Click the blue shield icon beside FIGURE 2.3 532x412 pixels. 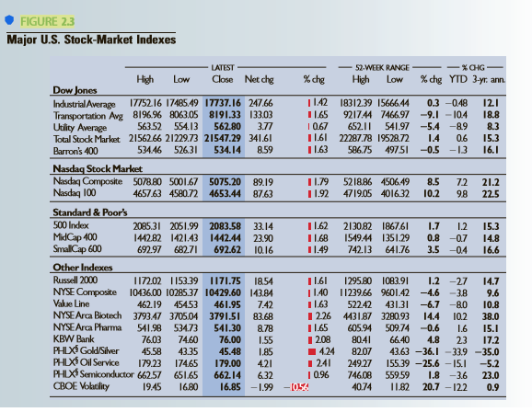9,20
